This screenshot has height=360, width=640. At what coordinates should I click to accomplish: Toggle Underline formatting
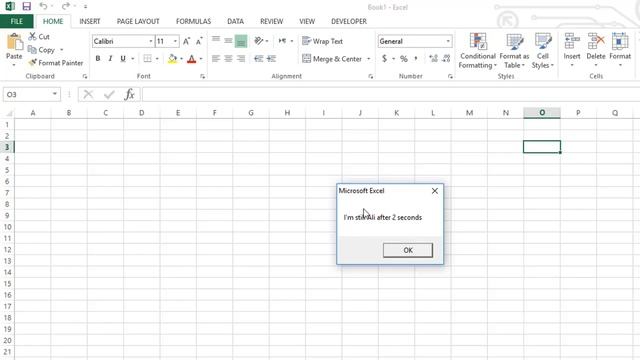coord(123,59)
